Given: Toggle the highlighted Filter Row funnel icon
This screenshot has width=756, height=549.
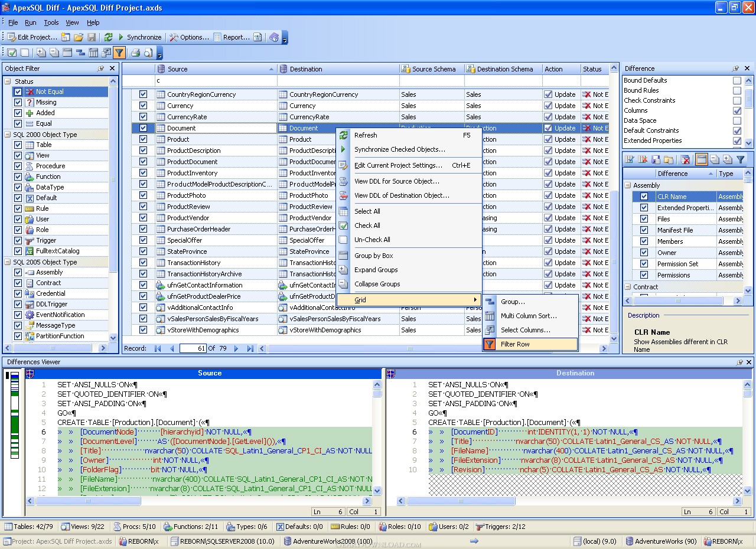Looking at the screenshot, I should [x=119, y=53].
